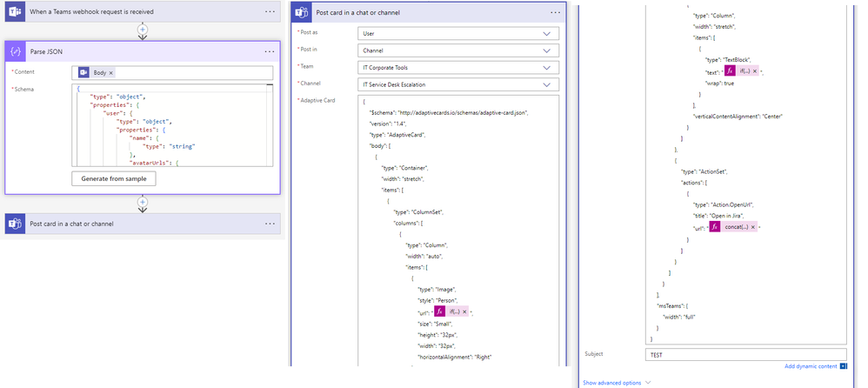Click fx expression icon beside concat token
868x388 pixels.
(714, 227)
